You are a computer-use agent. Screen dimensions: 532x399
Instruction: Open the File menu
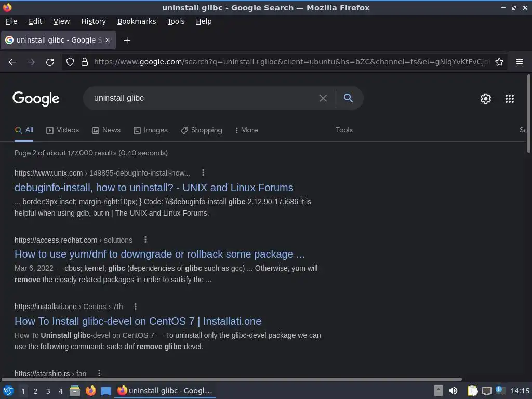tap(11, 21)
